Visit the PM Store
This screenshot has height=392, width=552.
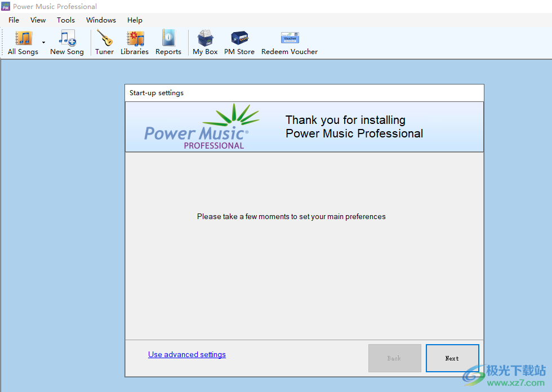tap(239, 43)
